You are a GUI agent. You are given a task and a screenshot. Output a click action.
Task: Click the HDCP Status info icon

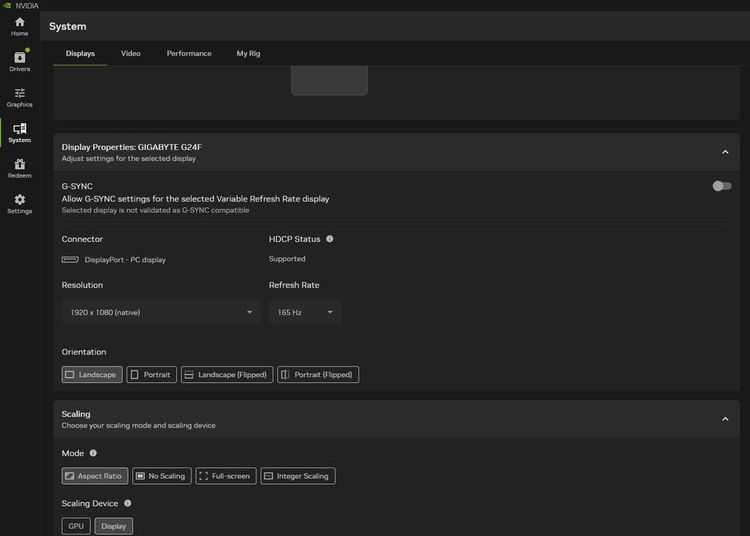[330, 239]
